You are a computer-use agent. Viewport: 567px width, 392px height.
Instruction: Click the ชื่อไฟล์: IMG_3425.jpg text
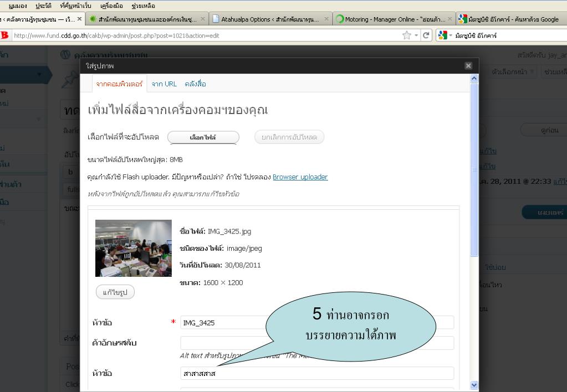tap(216, 231)
